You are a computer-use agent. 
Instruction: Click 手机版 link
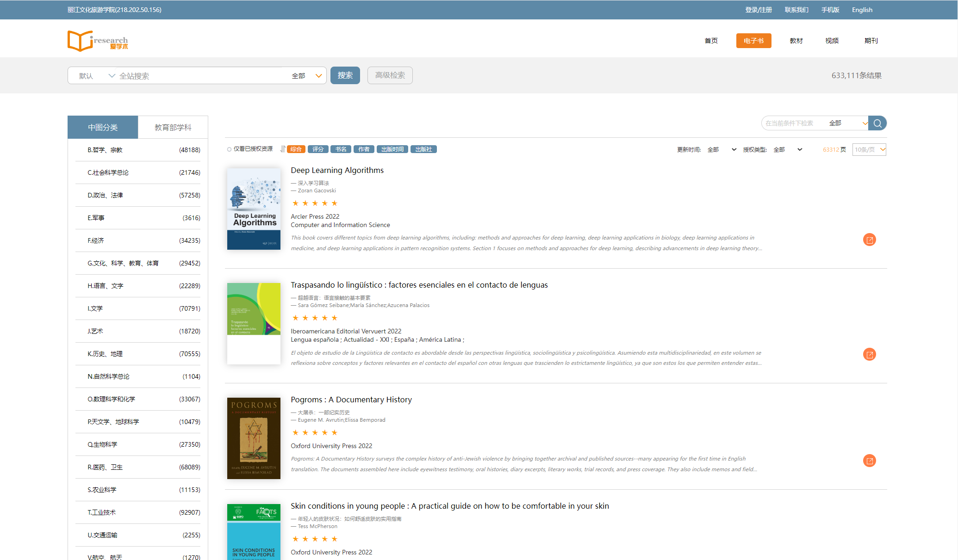[x=830, y=10]
